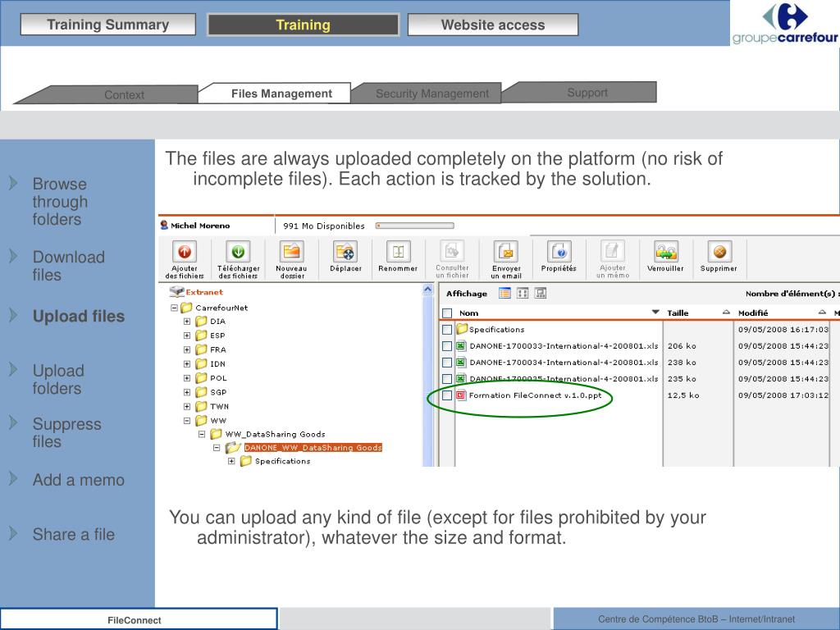Tick the select-all checkbox beside Nom
The width and height of the screenshot is (840, 630).
447,313
